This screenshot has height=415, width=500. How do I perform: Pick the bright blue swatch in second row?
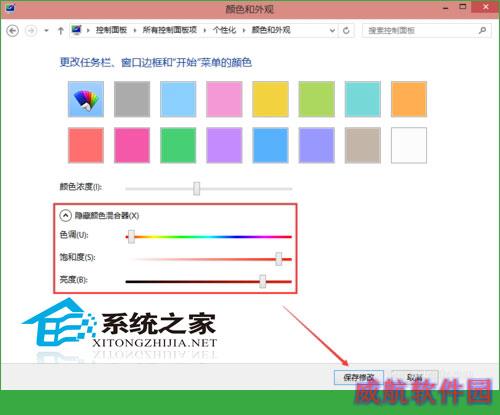tap(270, 145)
